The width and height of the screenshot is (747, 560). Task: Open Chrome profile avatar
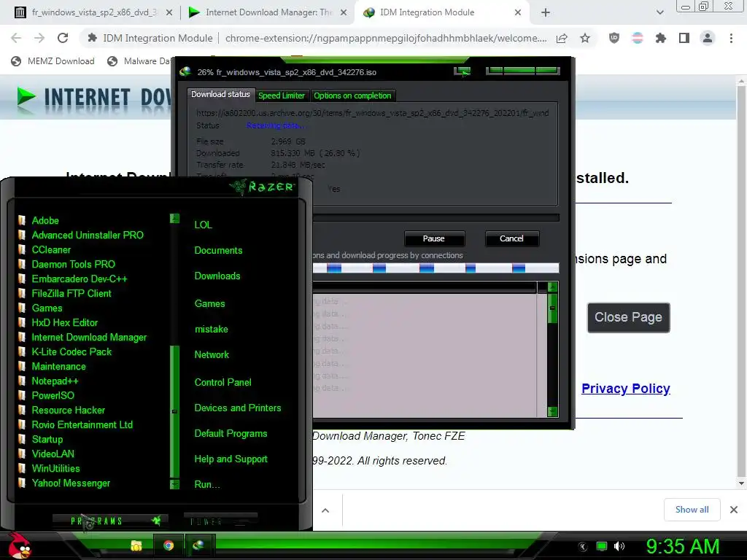708,38
